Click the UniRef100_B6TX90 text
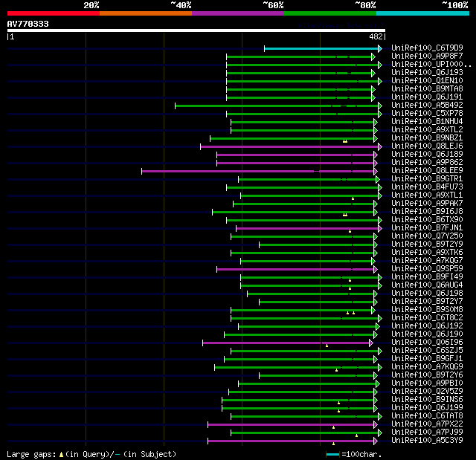The width and height of the screenshot is (476, 460). point(427,220)
